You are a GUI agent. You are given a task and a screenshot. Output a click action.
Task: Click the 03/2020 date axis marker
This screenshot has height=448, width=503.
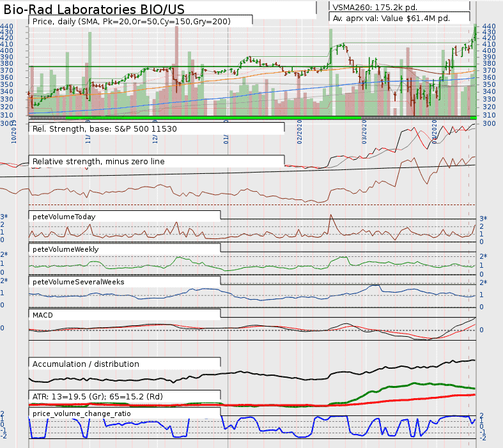pos(364,132)
